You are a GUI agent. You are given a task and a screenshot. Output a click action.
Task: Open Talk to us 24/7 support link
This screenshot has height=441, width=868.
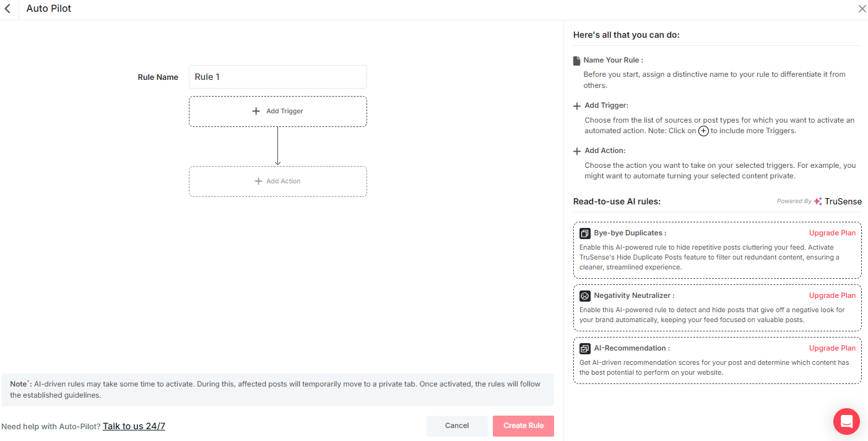pos(134,426)
